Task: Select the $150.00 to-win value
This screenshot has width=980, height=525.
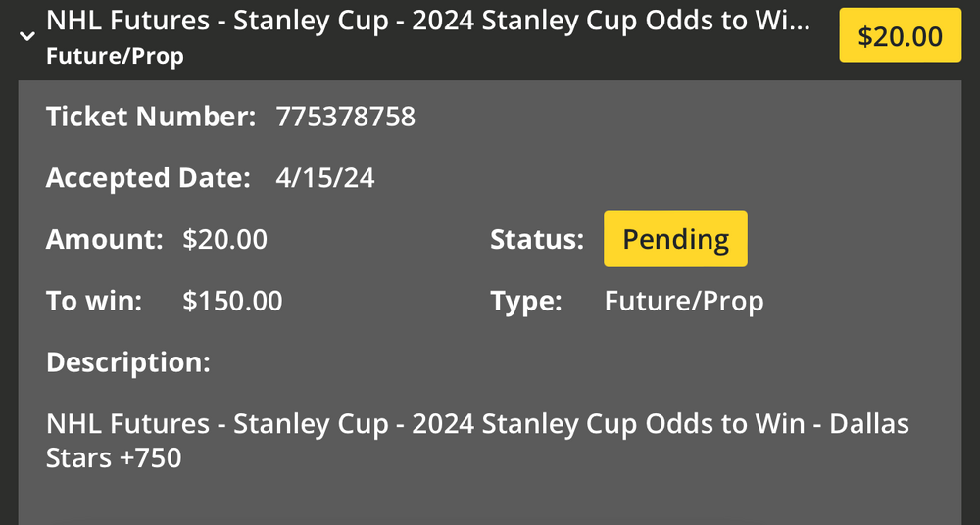Action: click(x=232, y=301)
